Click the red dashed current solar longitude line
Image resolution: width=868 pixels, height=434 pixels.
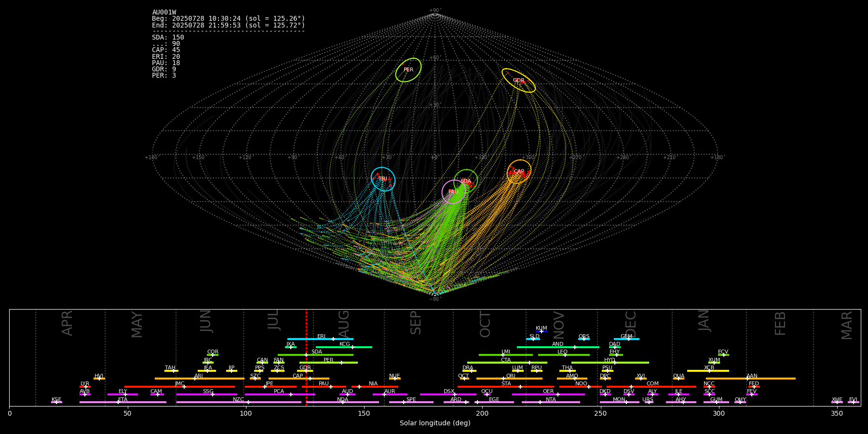click(x=306, y=358)
